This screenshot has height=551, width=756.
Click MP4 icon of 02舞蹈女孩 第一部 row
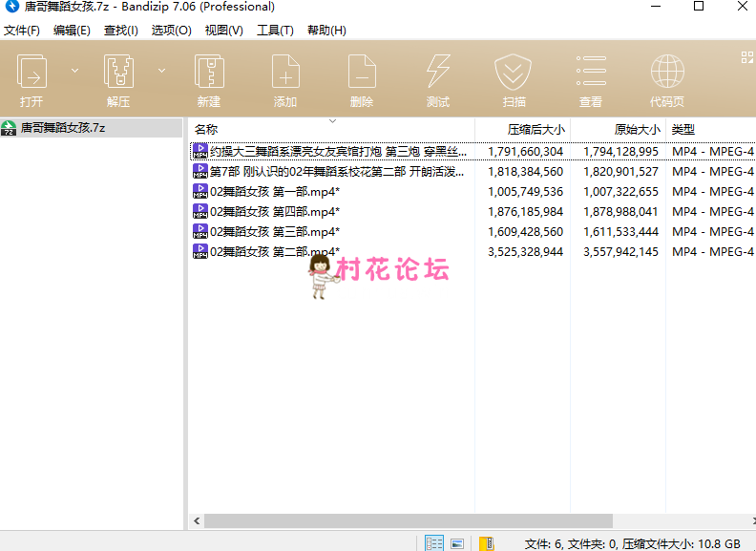(200, 192)
